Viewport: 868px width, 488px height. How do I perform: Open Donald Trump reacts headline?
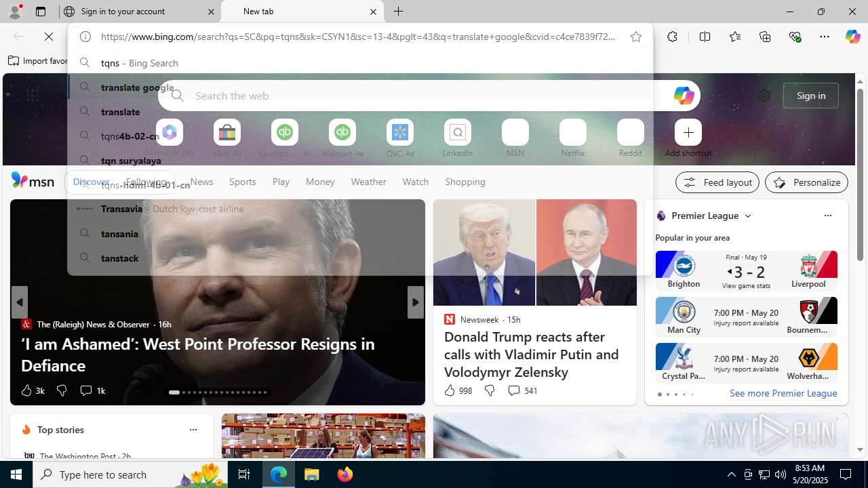click(x=532, y=354)
